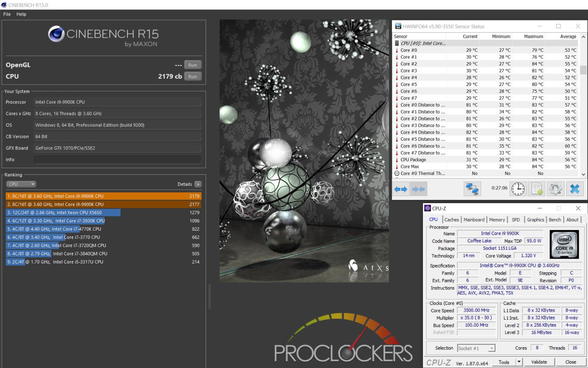
Task: Select ranking row Intel Core i7-4770K
Action: coord(103,229)
